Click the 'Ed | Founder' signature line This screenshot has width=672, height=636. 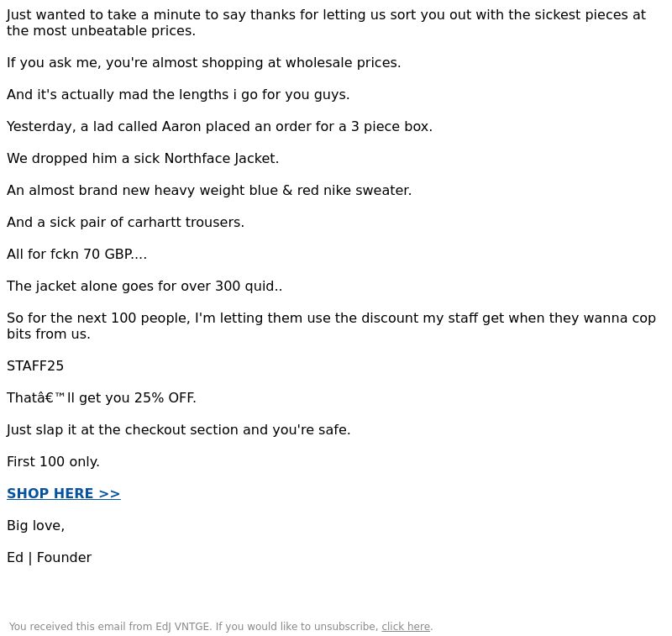50,558
